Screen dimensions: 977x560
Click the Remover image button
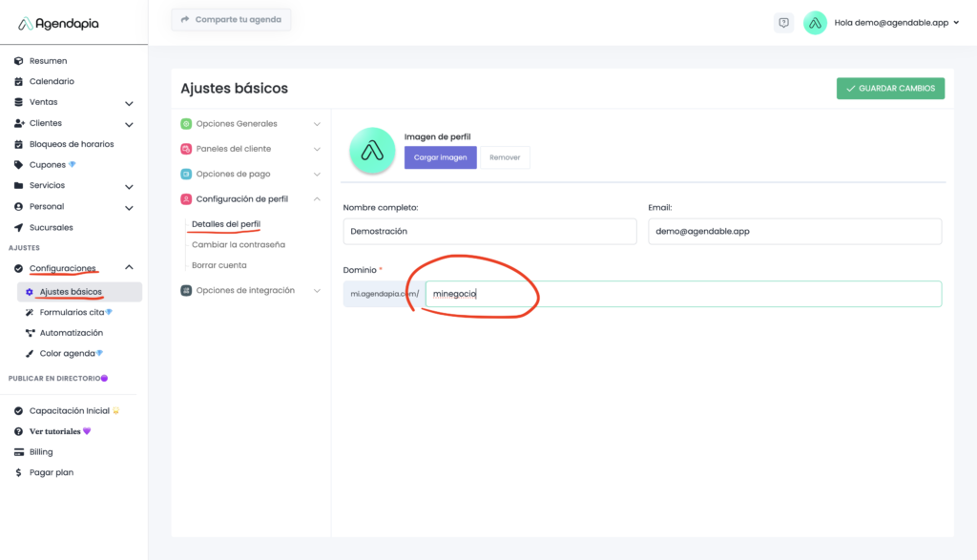[x=505, y=157]
